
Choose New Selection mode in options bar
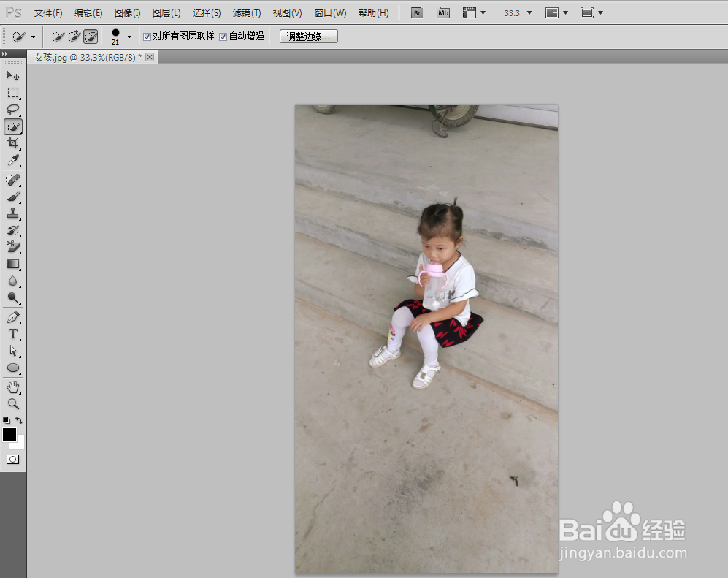pos(58,37)
